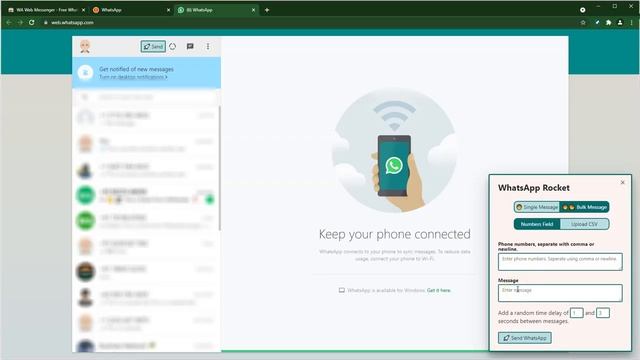The width and height of the screenshot is (640, 360).
Task: Switch to the second WhatsApp browser tab
Action: pos(131,10)
